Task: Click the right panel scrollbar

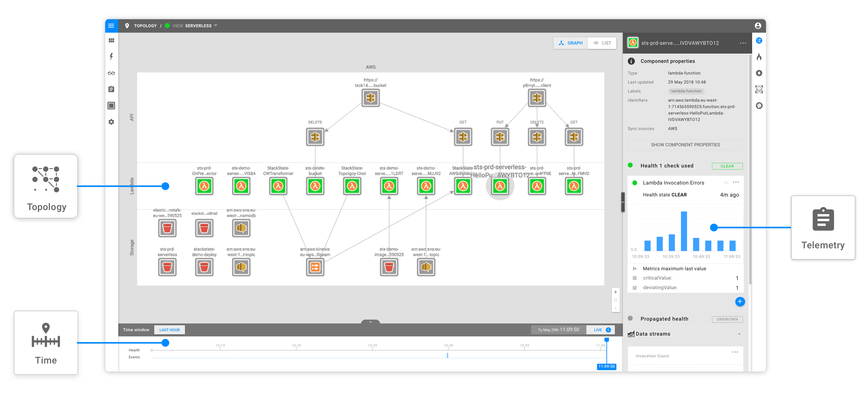Action: tap(750, 170)
